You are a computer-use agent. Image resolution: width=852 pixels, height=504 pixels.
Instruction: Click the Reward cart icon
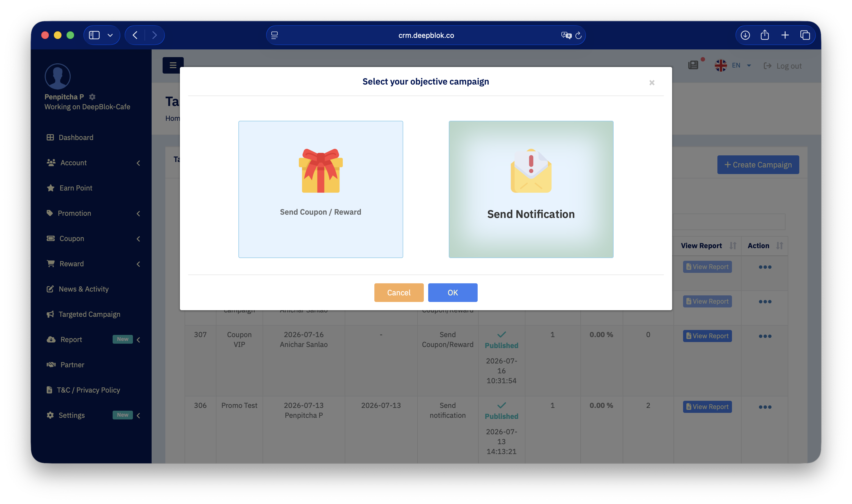point(51,264)
